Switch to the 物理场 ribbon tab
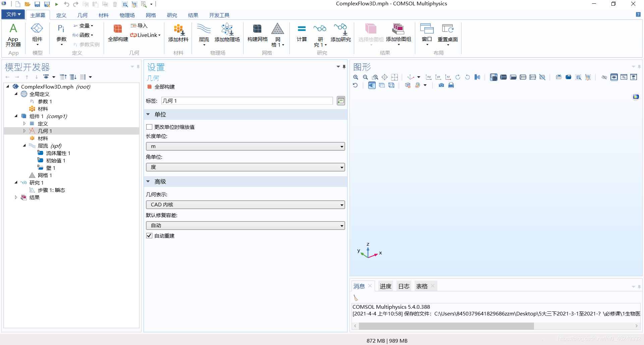Viewport: 644px width, 345px height. point(127,15)
